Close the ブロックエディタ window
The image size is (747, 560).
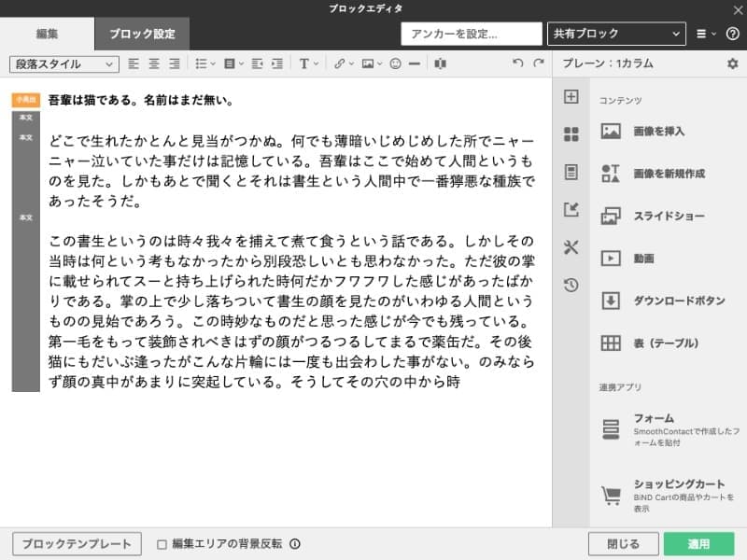738,10
